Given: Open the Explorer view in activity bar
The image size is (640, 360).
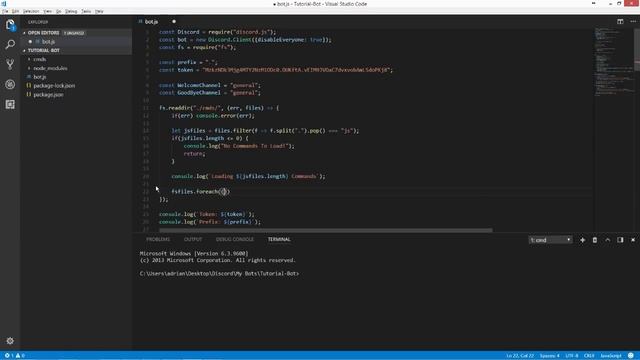Looking at the screenshot, I should pos(10,25).
